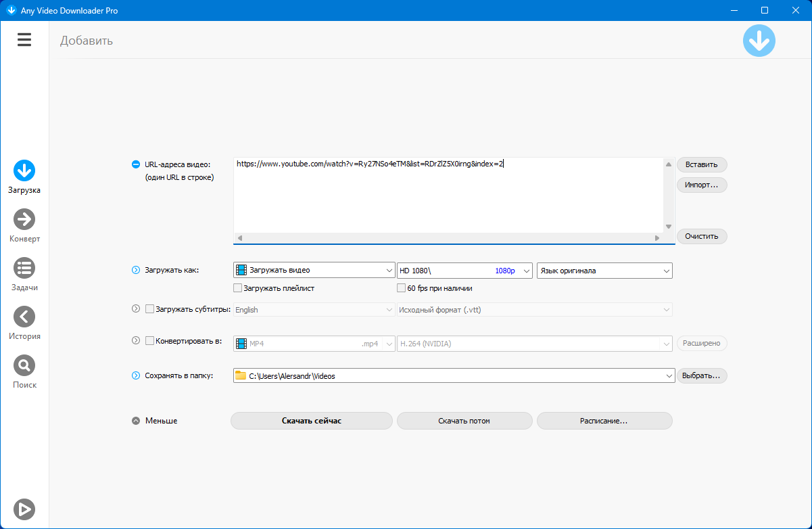812x529 pixels.
Task: Click the play icon at sidebar bottom
Action: pos(24,509)
